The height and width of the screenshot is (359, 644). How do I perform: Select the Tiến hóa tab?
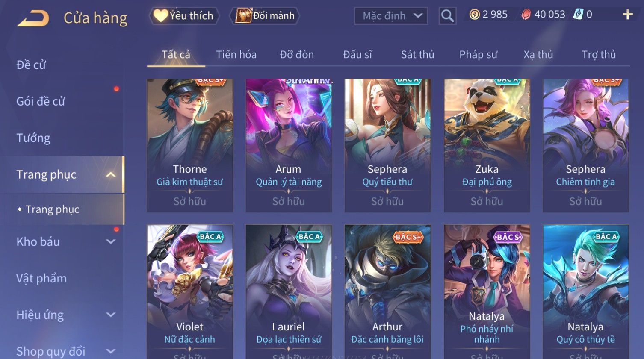[x=236, y=55]
